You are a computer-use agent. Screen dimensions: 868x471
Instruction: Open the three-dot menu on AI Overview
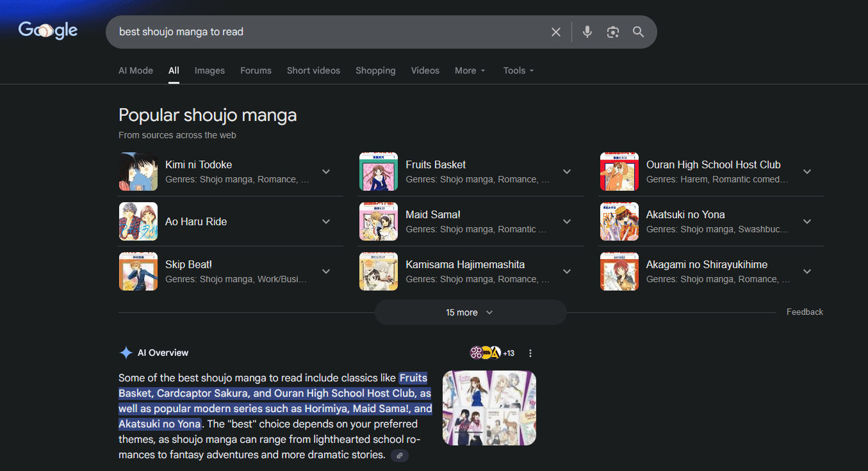(530, 353)
